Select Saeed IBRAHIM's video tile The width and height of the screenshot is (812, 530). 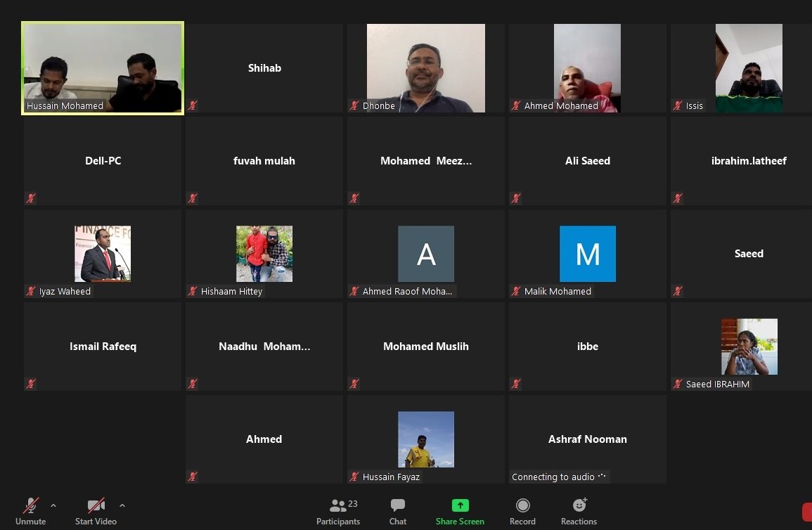tap(749, 347)
